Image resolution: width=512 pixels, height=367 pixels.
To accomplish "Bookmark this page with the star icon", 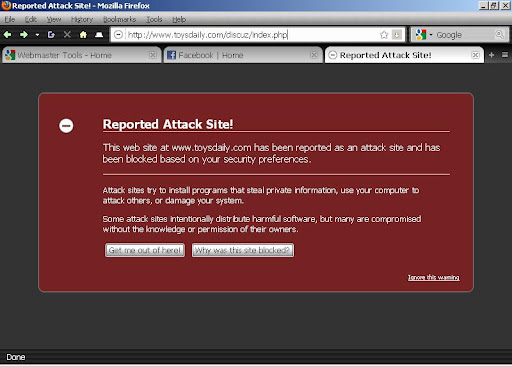I will tap(384, 35).
